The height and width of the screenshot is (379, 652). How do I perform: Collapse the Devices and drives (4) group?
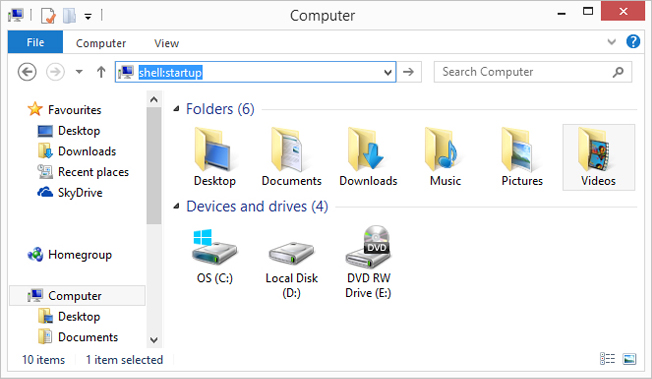[176, 206]
